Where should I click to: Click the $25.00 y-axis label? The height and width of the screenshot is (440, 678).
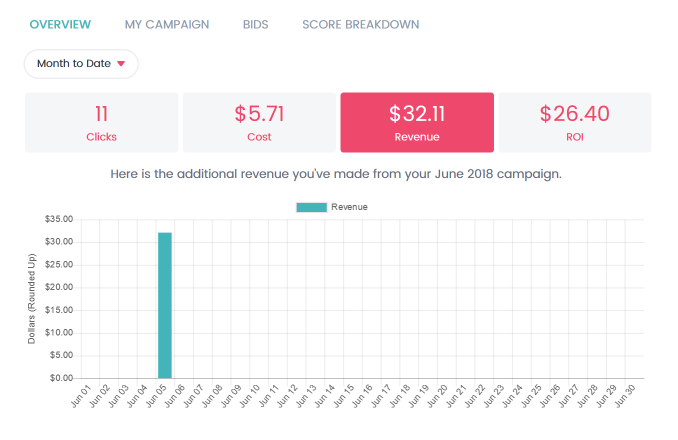pos(59,265)
